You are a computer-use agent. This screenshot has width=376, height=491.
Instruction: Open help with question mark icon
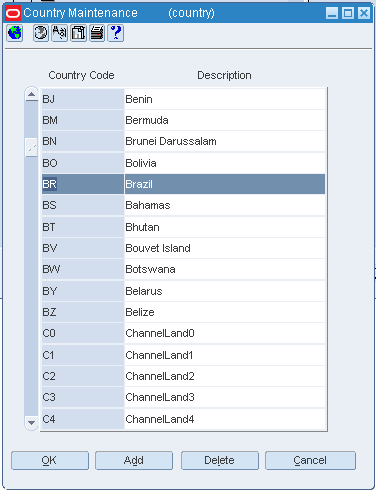(x=116, y=33)
